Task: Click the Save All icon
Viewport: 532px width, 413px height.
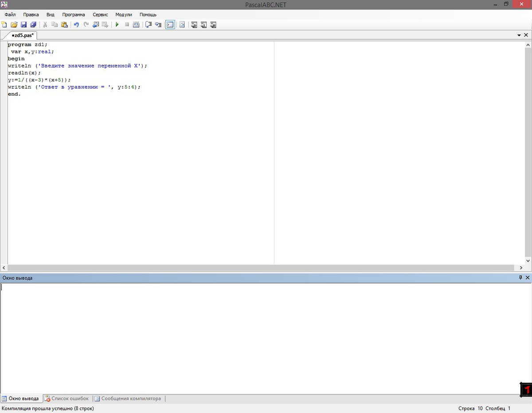Action: [33, 25]
